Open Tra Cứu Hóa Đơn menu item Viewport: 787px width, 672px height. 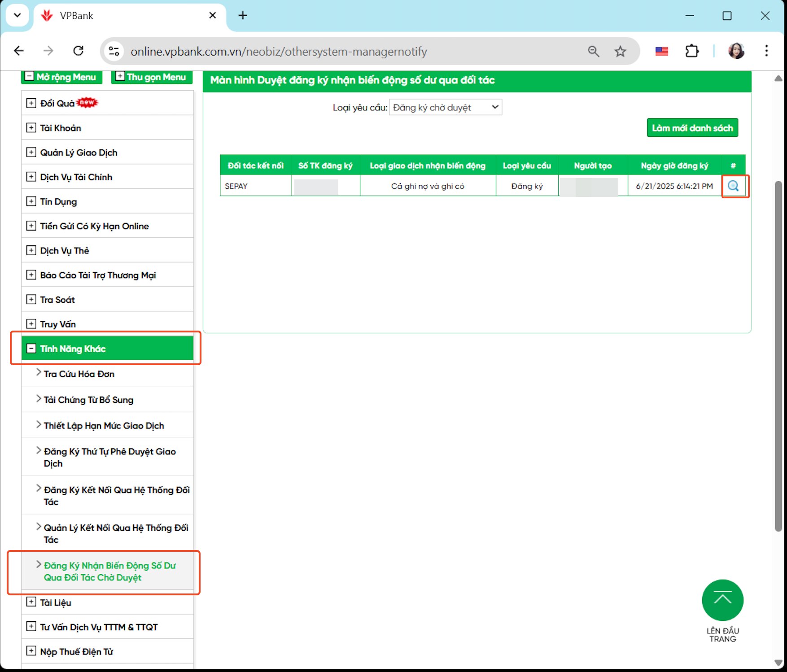coord(79,374)
